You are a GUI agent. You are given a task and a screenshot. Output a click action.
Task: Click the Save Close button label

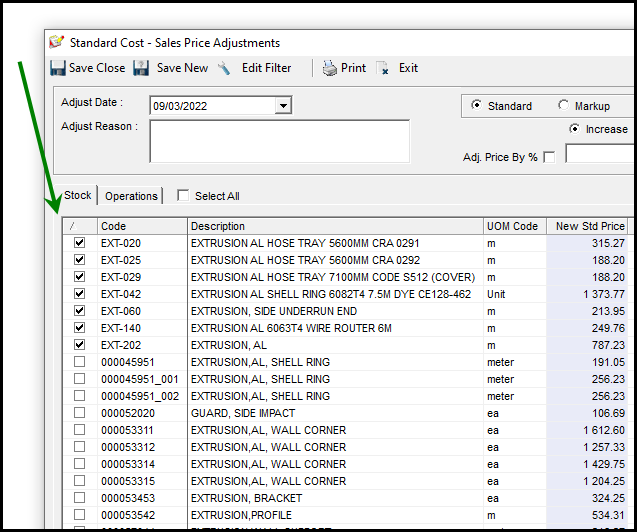[x=97, y=68]
